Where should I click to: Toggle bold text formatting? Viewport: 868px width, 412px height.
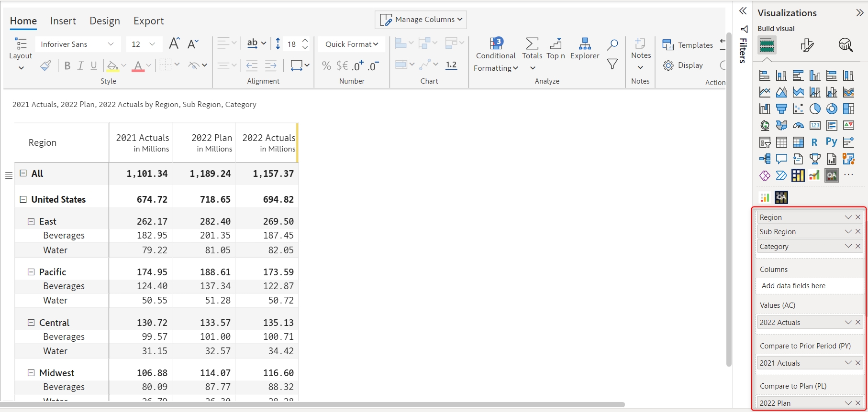point(67,65)
